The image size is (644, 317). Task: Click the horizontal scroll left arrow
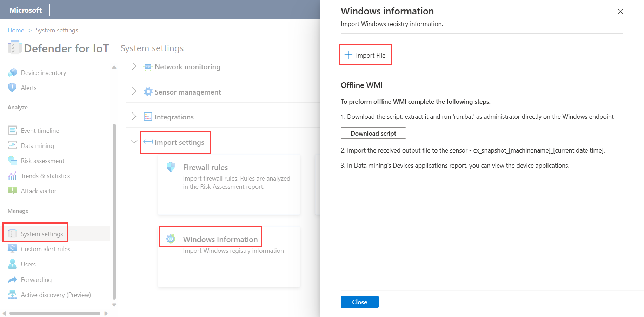coord(4,313)
